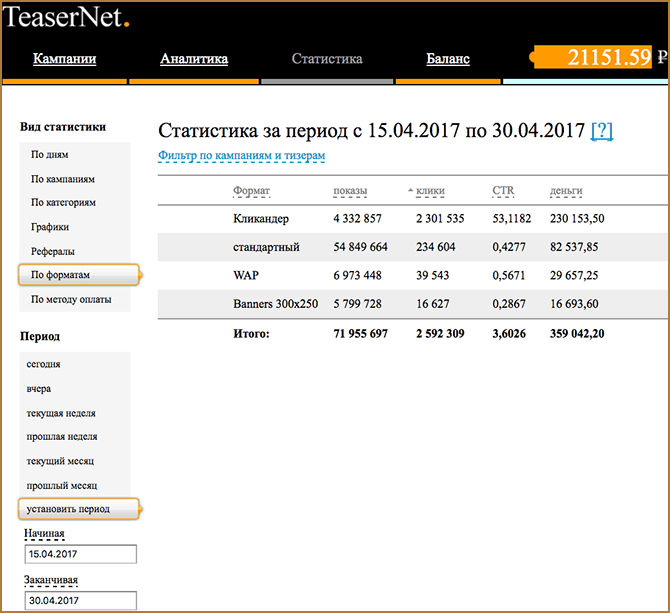This screenshot has width=670, height=613.
Task: Click показы value 4 332 857
Action: (358, 219)
